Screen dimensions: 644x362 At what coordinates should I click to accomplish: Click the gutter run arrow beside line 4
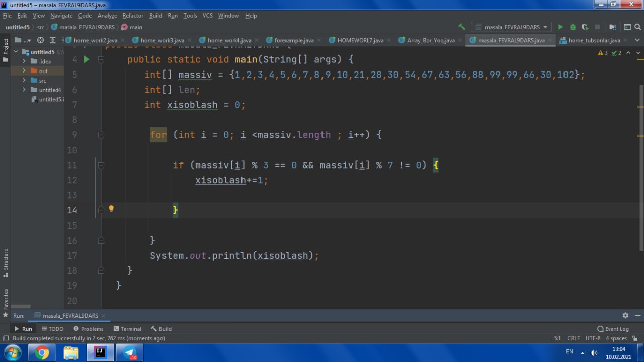coord(87,59)
